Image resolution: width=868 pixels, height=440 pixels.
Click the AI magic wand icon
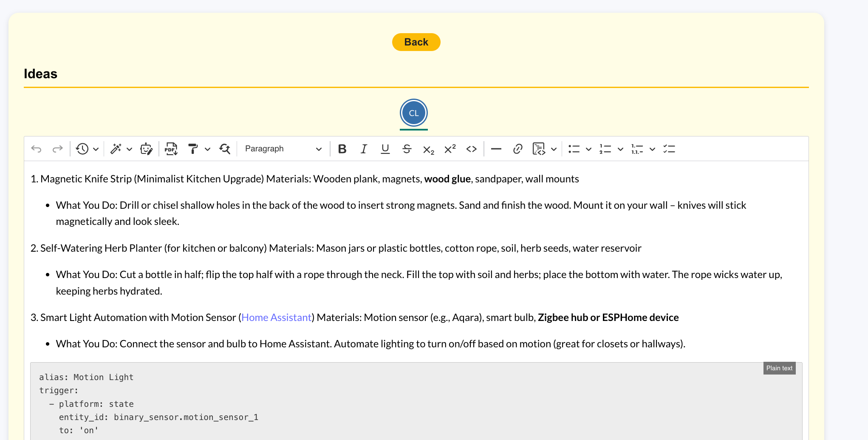pyautogui.click(x=116, y=149)
